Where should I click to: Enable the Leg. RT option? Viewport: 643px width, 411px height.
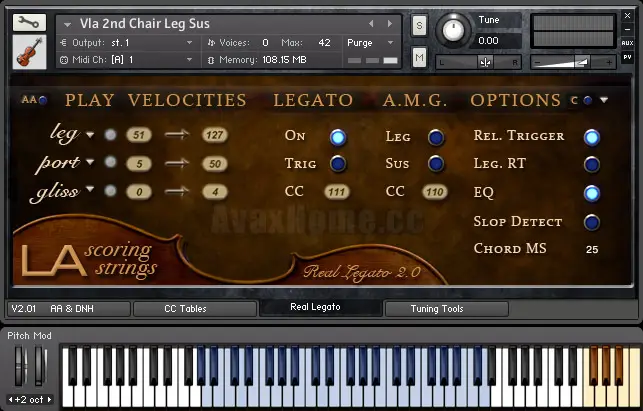tap(592, 164)
